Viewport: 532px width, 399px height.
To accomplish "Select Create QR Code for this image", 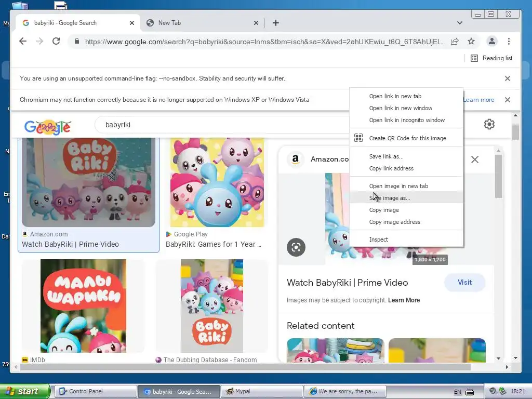I will (406, 138).
